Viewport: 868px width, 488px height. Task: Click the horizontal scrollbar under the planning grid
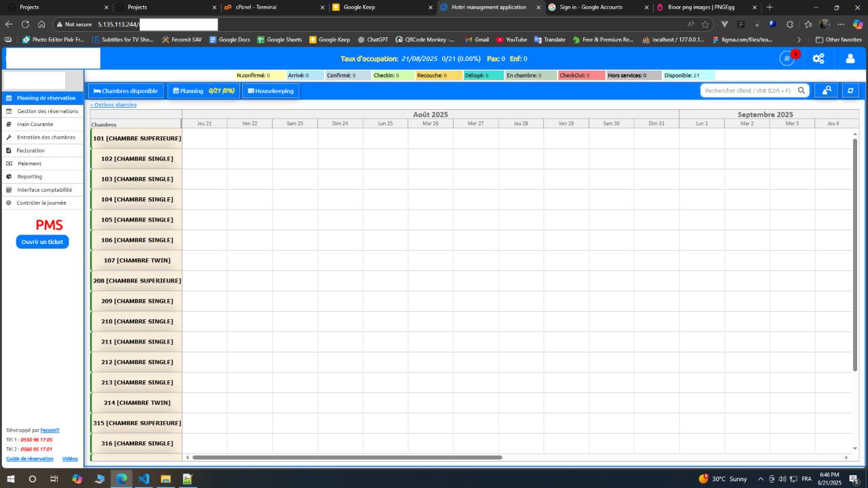[x=347, y=457]
